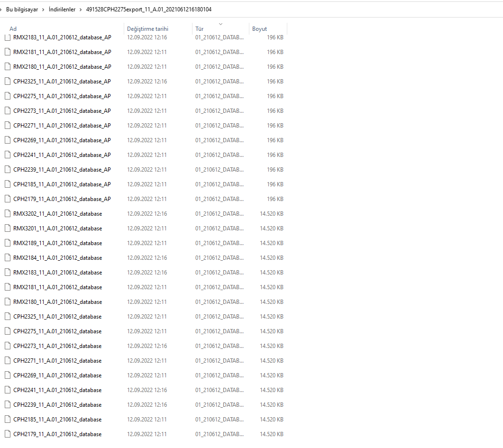
Task: Click file icon of CPH2275_11_A.01_210612_database
Action: coord(8,331)
